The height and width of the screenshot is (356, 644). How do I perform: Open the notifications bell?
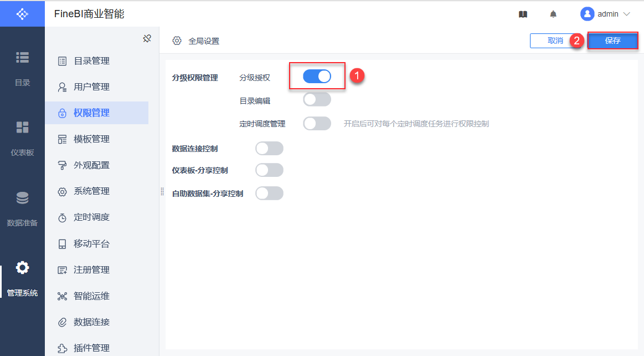[553, 14]
